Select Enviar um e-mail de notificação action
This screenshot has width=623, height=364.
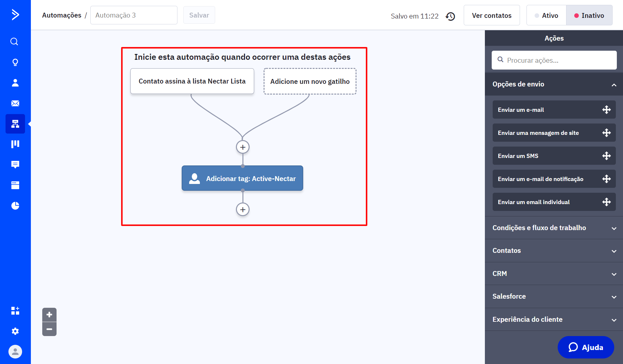554,179
